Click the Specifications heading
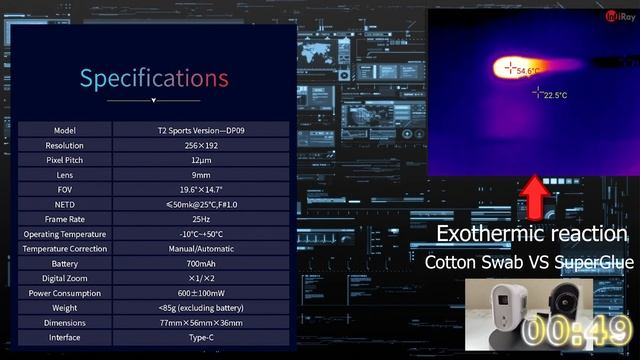This screenshot has width=640, height=360. [154, 78]
